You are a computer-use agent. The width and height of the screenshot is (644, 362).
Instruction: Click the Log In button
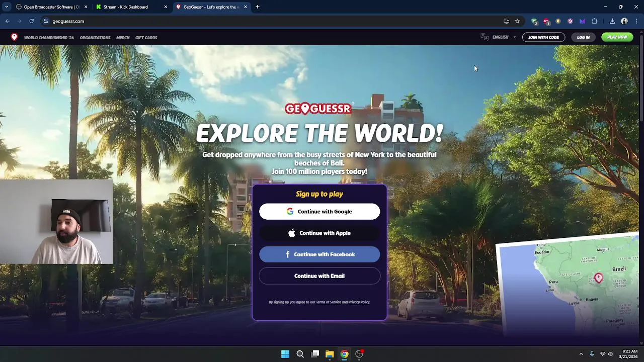click(583, 37)
